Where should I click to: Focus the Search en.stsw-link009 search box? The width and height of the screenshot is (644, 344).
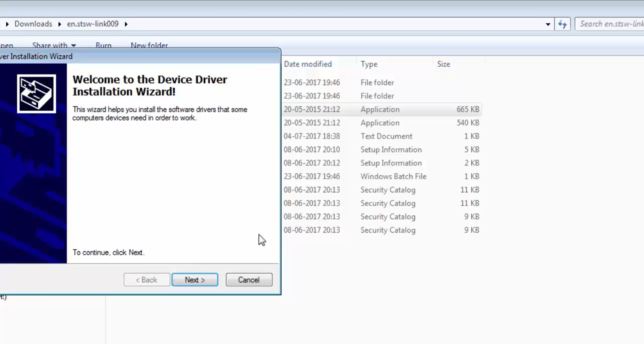tap(609, 24)
